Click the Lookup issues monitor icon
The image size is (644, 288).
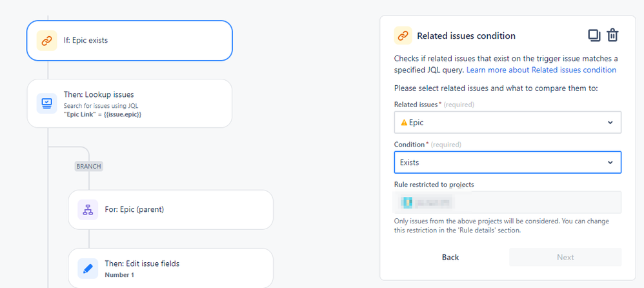tap(46, 103)
